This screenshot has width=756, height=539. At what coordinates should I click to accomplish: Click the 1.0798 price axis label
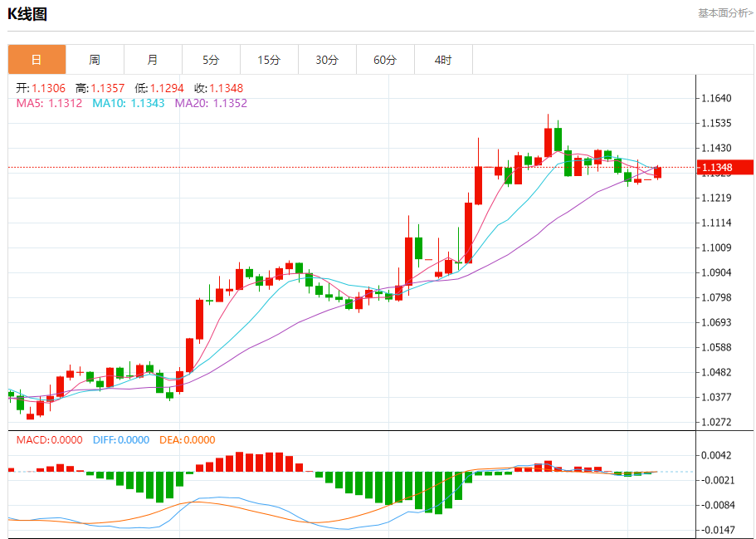(716, 297)
